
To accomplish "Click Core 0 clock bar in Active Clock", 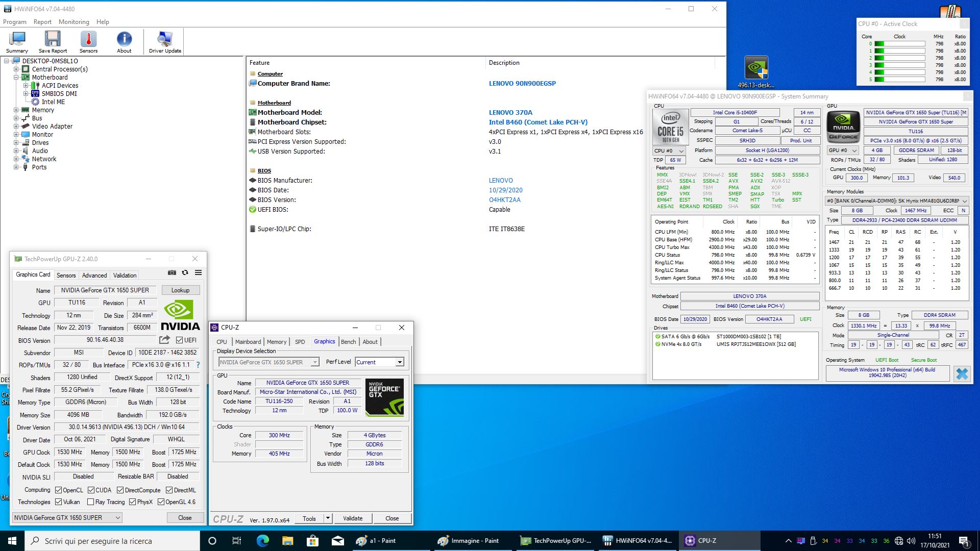I will (899, 44).
